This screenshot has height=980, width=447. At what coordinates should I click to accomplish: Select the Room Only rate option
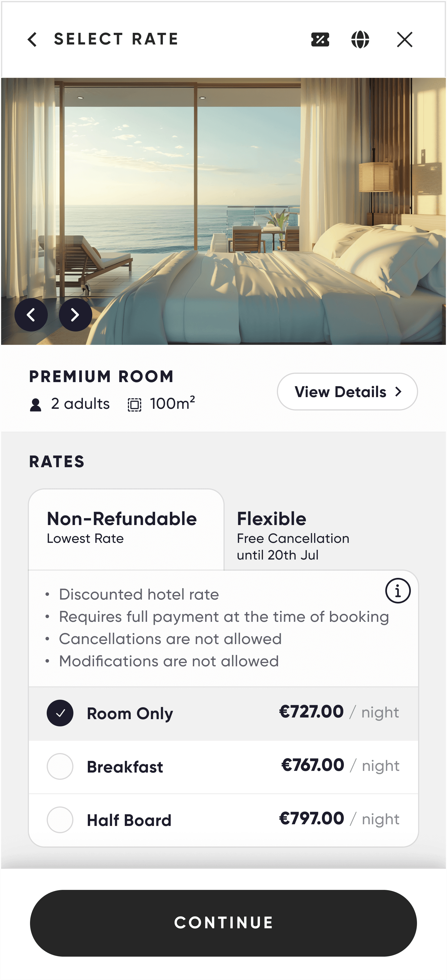click(60, 713)
